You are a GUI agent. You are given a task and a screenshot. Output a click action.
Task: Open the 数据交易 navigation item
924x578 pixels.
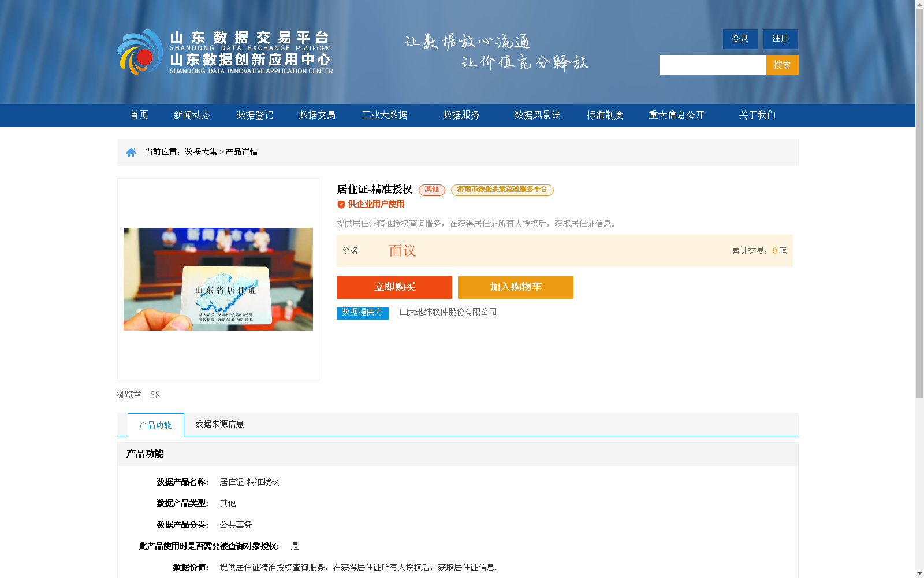(x=317, y=115)
